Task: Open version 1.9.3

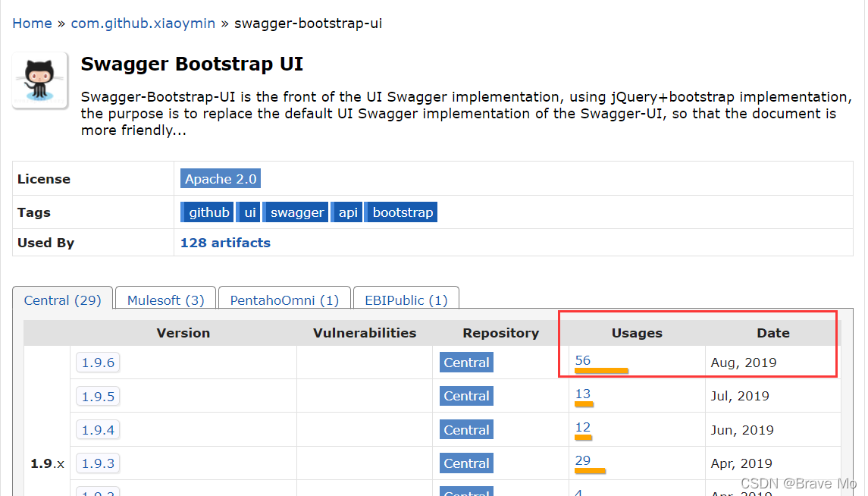Action: click(98, 463)
